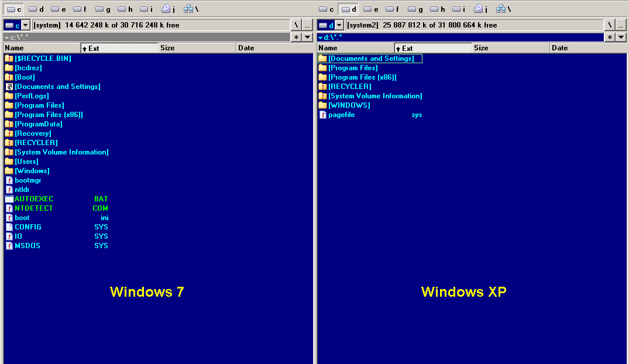Select drive e in left panel drive bar

click(x=58, y=9)
